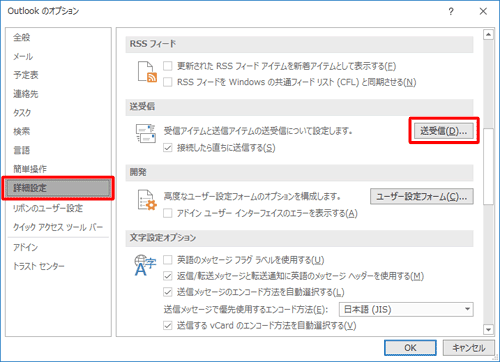Click the 送受信 section header

(299, 107)
